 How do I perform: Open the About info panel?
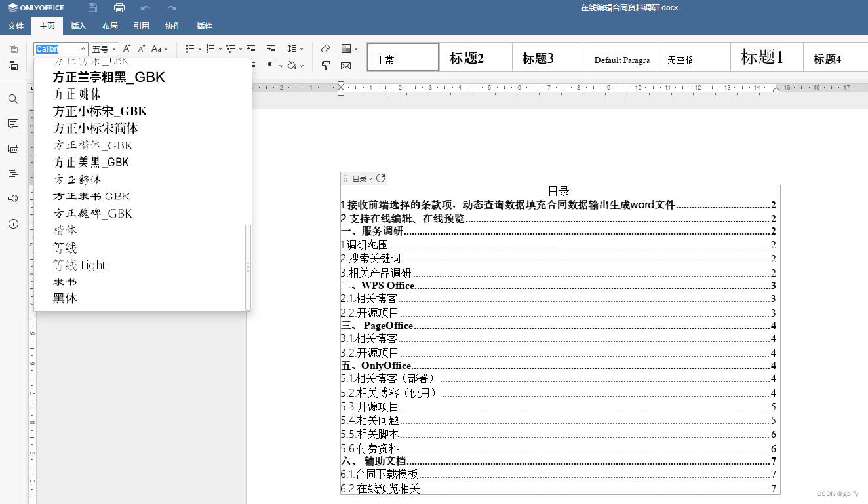[12, 223]
